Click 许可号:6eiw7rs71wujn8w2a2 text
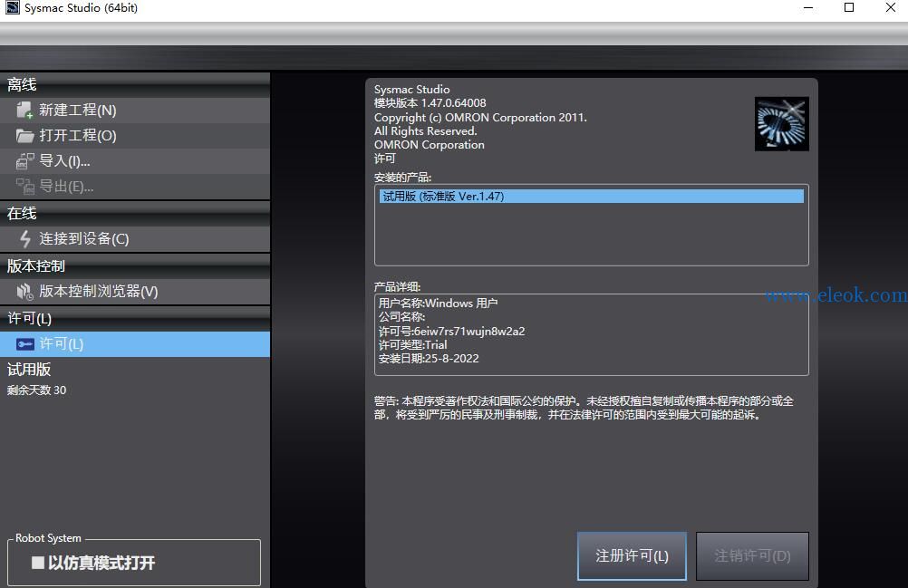This screenshot has height=588, width=908. [x=451, y=331]
